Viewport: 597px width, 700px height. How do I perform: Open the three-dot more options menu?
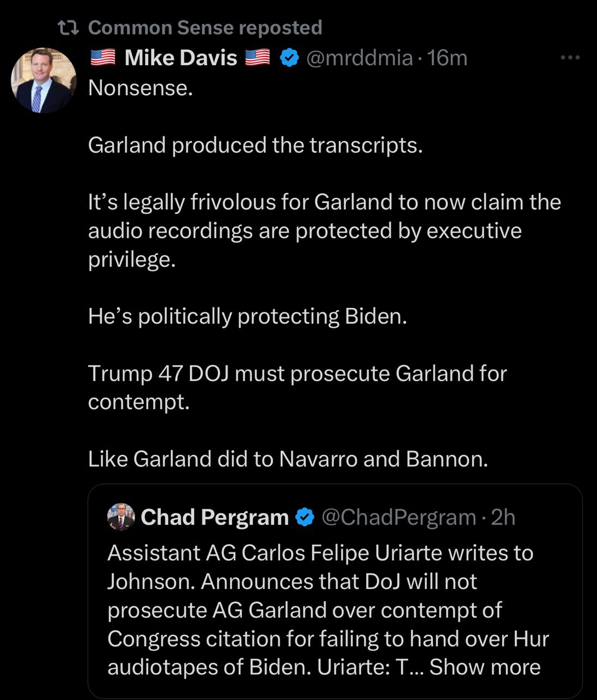click(x=570, y=57)
